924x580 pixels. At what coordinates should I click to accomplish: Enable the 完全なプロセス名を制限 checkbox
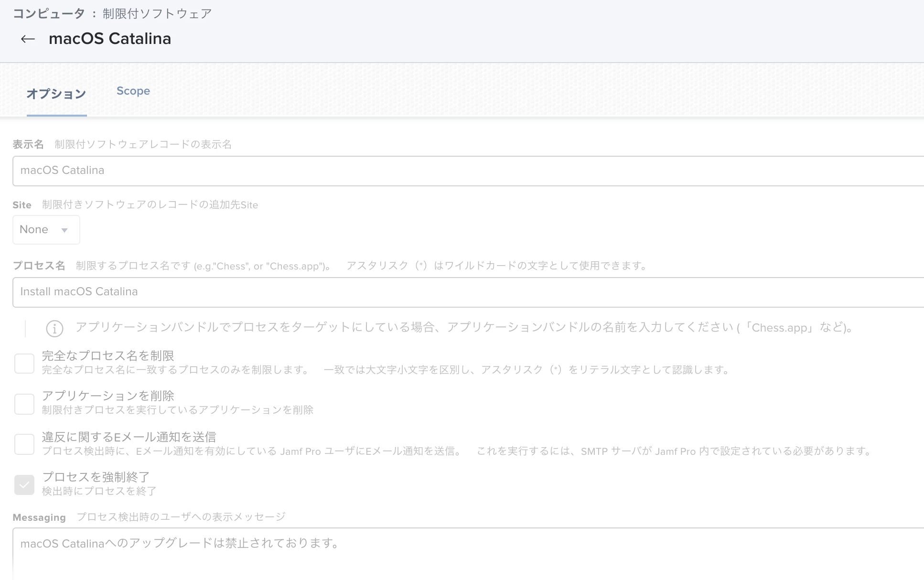[x=24, y=364]
